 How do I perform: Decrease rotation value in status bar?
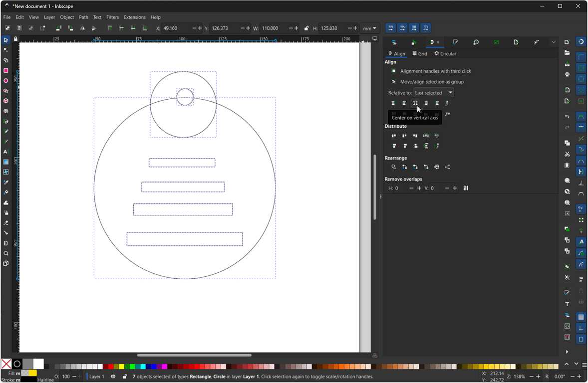pyautogui.click(x=573, y=376)
